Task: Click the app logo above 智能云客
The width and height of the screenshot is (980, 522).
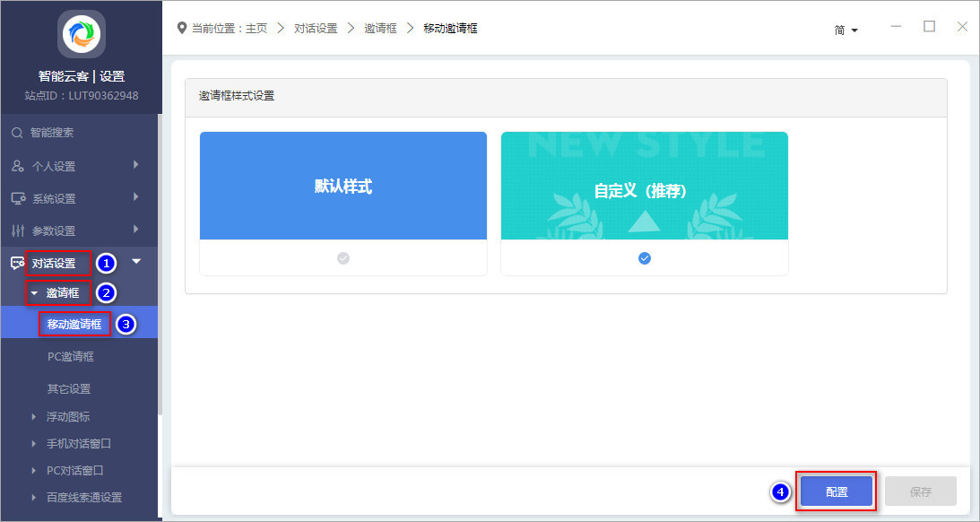Action: tap(82, 34)
